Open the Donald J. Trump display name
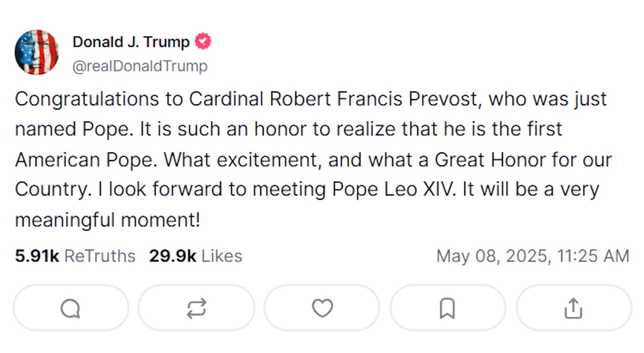644x353 pixels. pyautogui.click(x=131, y=42)
